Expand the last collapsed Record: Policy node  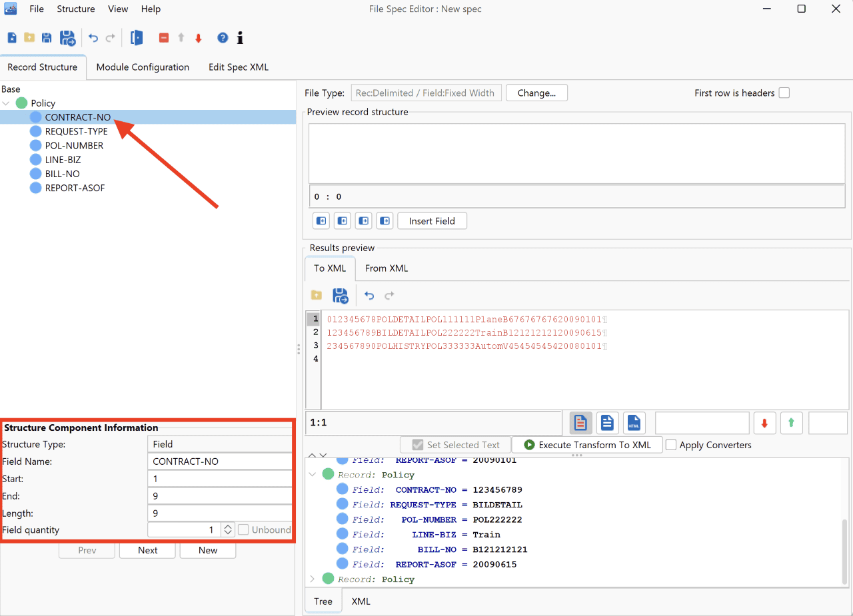[x=313, y=579]
